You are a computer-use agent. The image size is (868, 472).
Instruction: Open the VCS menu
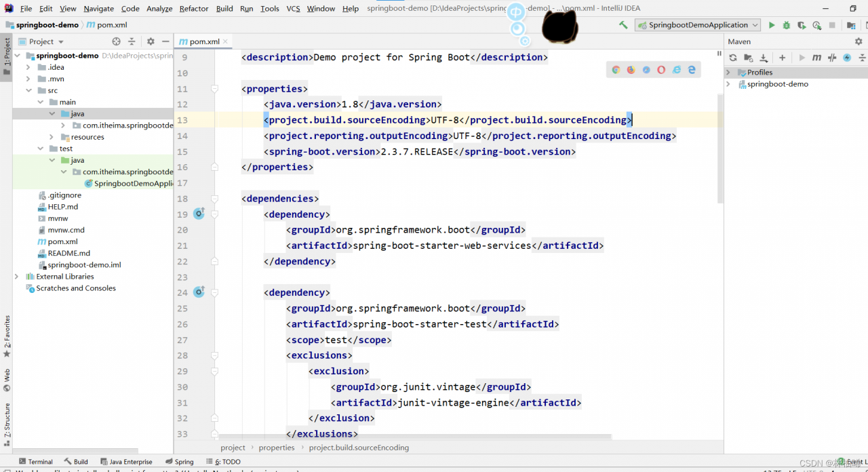click(x=293, y=8)
